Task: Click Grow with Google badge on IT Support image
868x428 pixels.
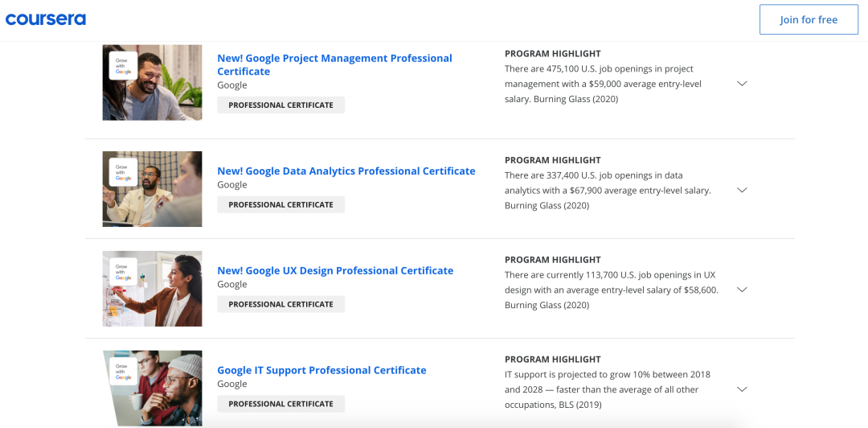Action: (x=123, y=371)
